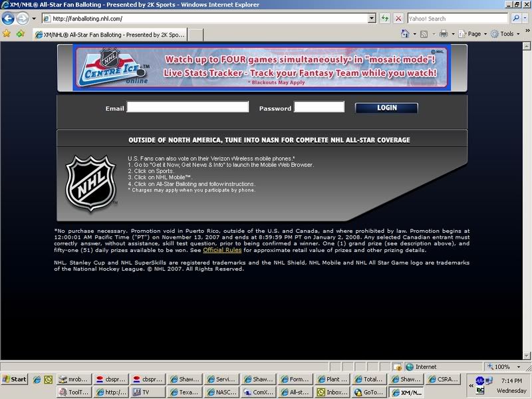Screen dimensions: 532x399
Task: Click the 100% zoom level control
Action: coord(499,367)
